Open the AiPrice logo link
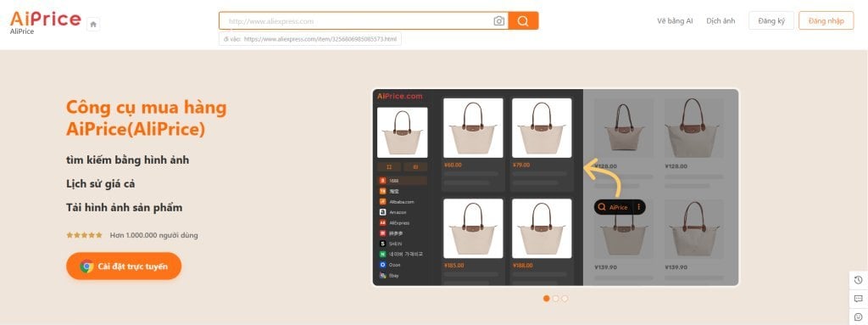Image resolution: width=868 pixels, height=325 pixels. 46,20
